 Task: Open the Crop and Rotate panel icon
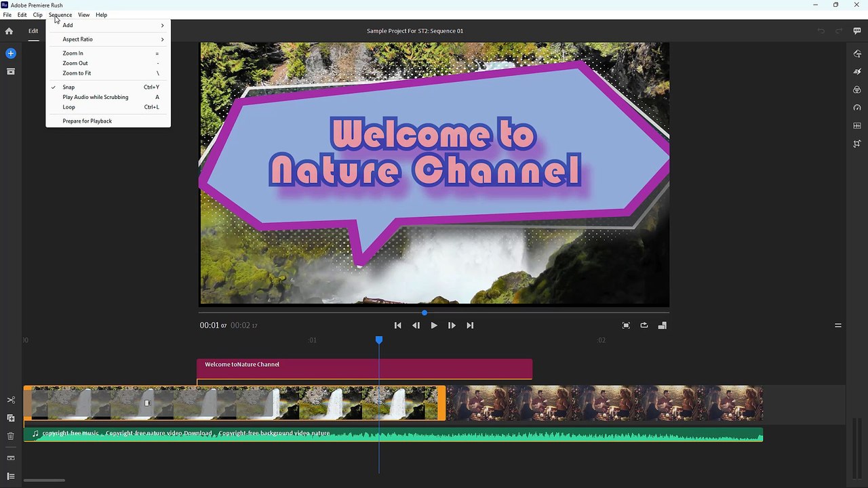pyautogui.click(x=857, y=144)
